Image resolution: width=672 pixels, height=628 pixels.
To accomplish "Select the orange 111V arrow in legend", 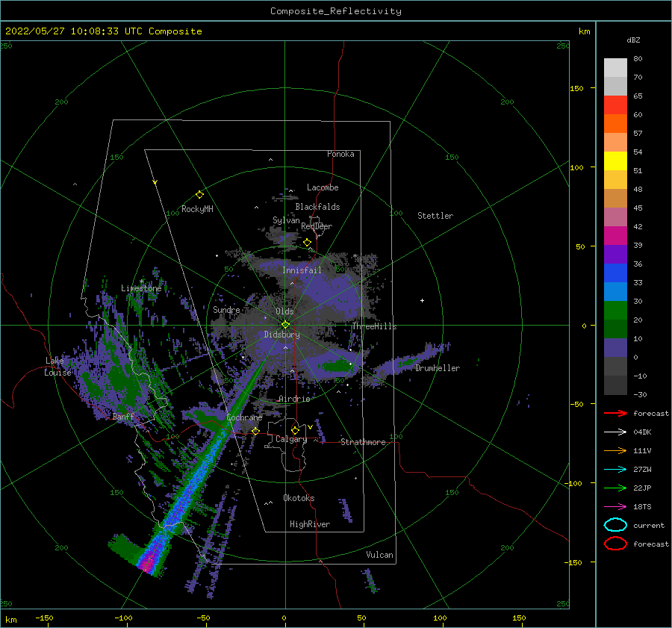I will 615,450.
